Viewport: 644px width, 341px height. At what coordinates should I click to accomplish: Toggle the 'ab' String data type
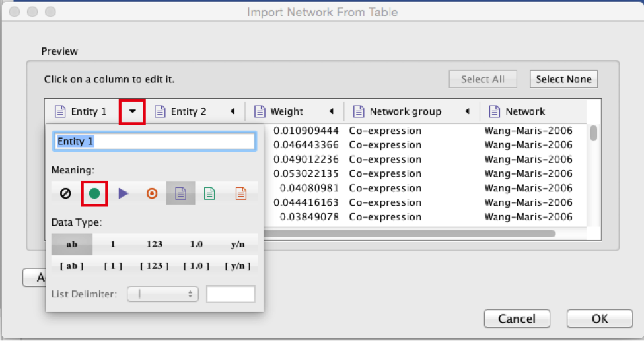point(72,244)
